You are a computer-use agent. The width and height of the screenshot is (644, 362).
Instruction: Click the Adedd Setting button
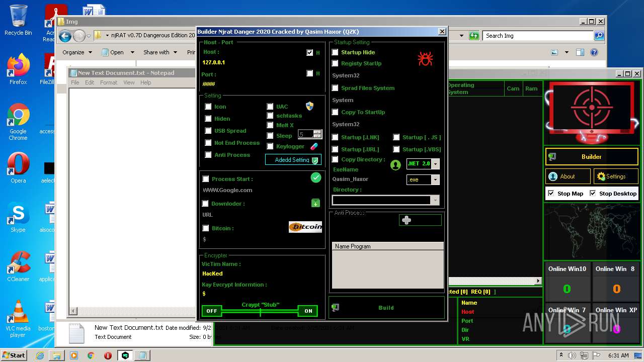[293, 160]
